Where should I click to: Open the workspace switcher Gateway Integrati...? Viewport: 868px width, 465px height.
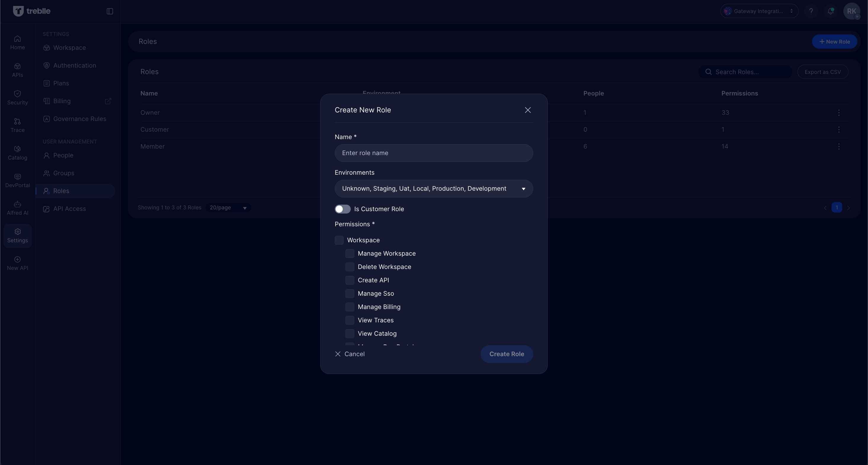click(759, 11)
